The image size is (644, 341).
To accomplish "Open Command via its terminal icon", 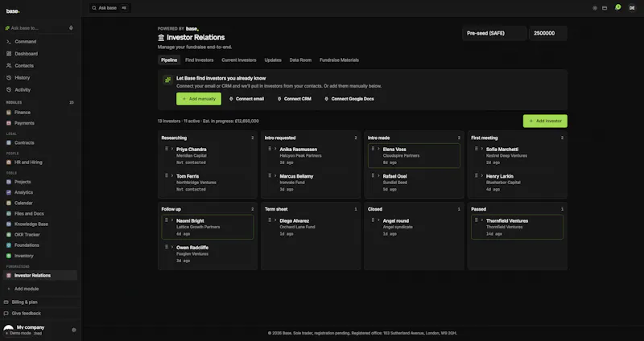I will click(x=9, y=42).
